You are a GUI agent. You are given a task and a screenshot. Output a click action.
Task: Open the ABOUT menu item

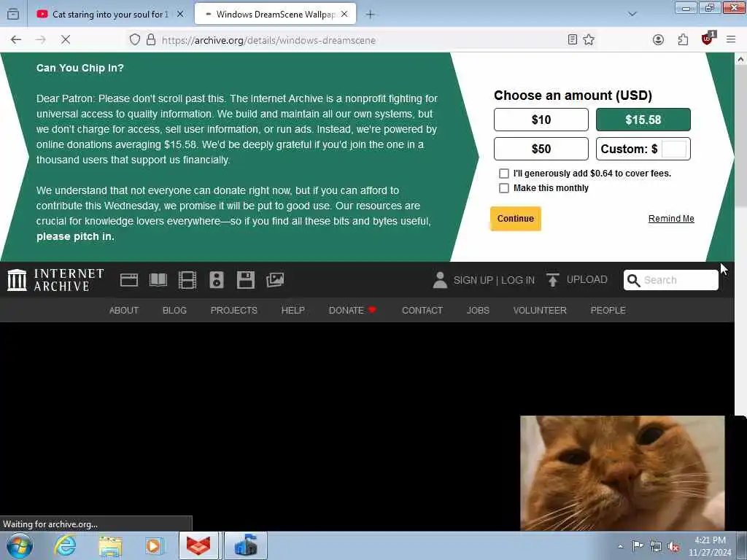click(124, 311)
